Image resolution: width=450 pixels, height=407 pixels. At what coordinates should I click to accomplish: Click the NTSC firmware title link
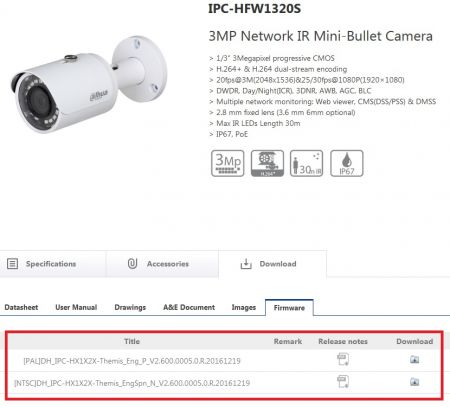click(x=132, y=383)
